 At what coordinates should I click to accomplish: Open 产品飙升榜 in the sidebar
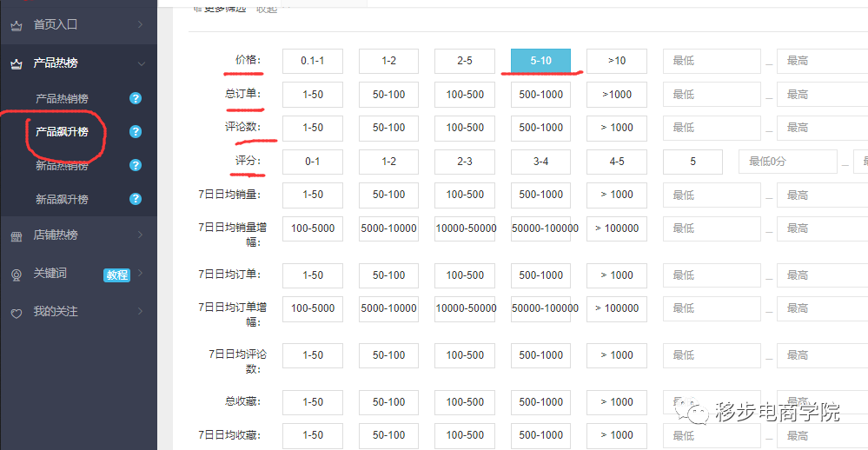point(62,132)
